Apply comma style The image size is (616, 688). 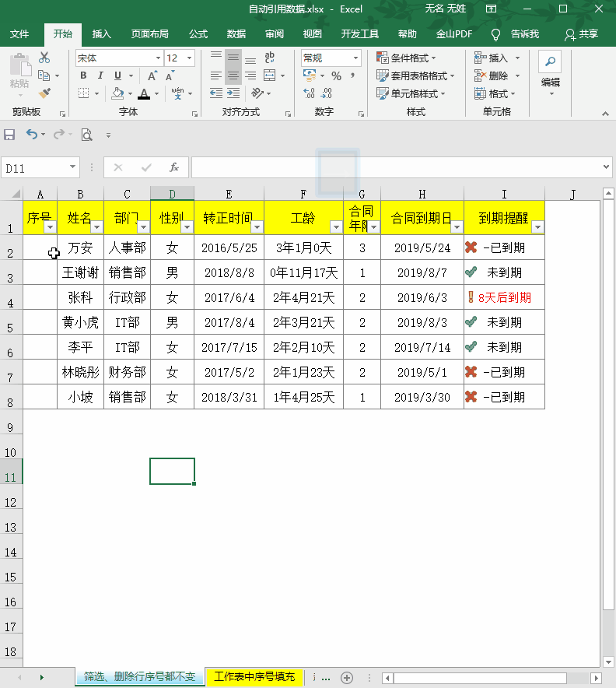coord(352,75)
